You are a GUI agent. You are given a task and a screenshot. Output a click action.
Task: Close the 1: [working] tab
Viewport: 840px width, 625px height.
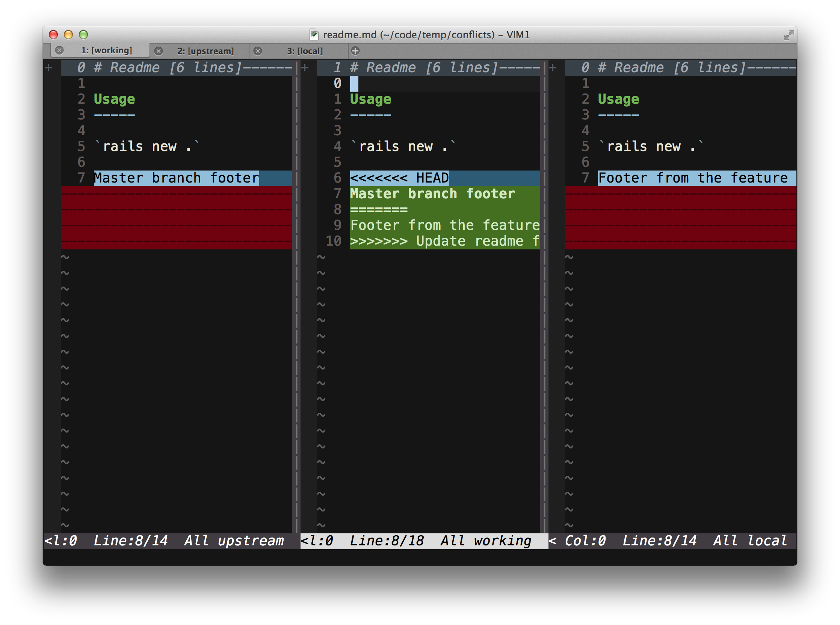[59, 50]
